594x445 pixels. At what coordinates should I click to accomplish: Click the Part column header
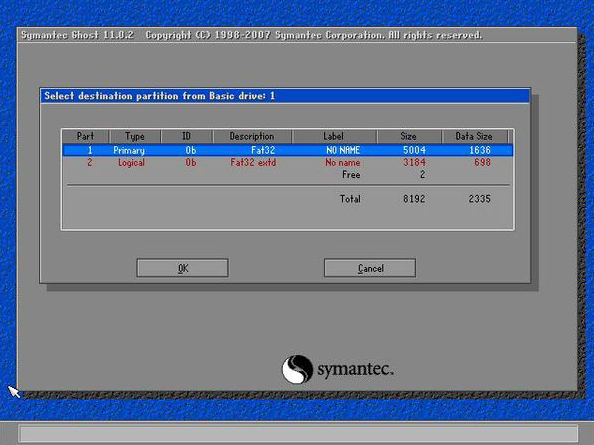[86, 136]
